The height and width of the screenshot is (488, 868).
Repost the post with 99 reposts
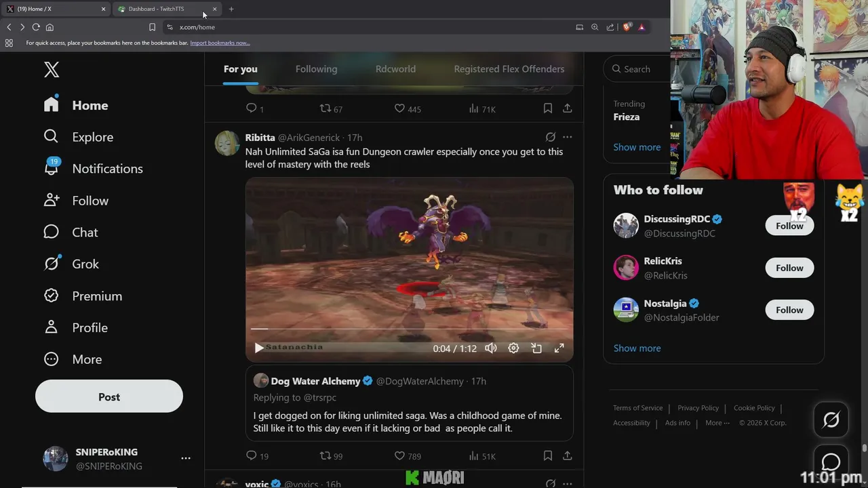[331, 456]
